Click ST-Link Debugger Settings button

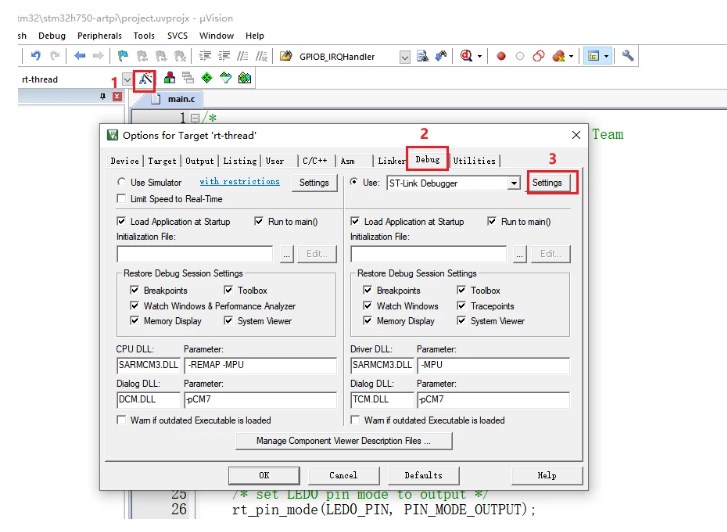point(547,183)
